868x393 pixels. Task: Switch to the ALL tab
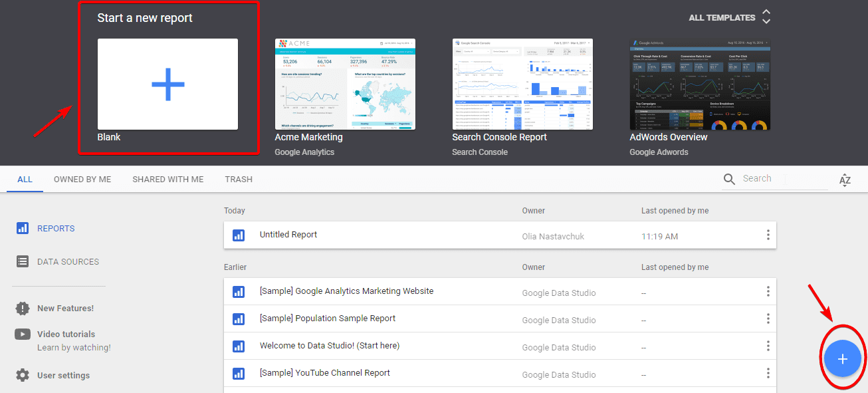pyautogui.click(x=25, y=180)
